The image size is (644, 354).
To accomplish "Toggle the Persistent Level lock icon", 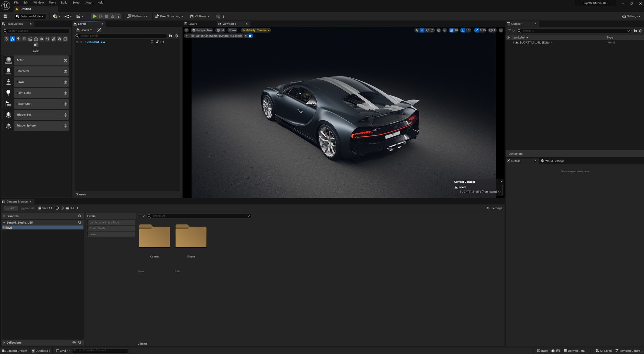I will pos(157,42).
